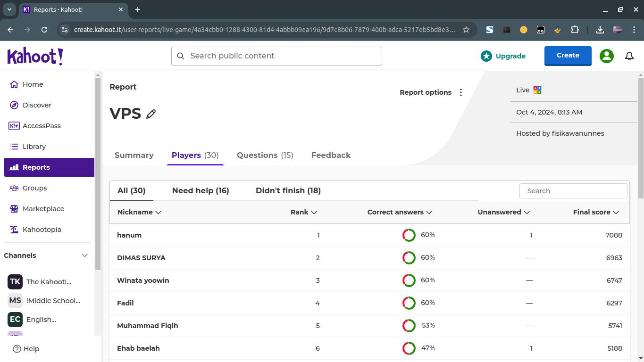Open a new browser tab
This screenshot has width=644, height=362.
click(x=138, y=9)
